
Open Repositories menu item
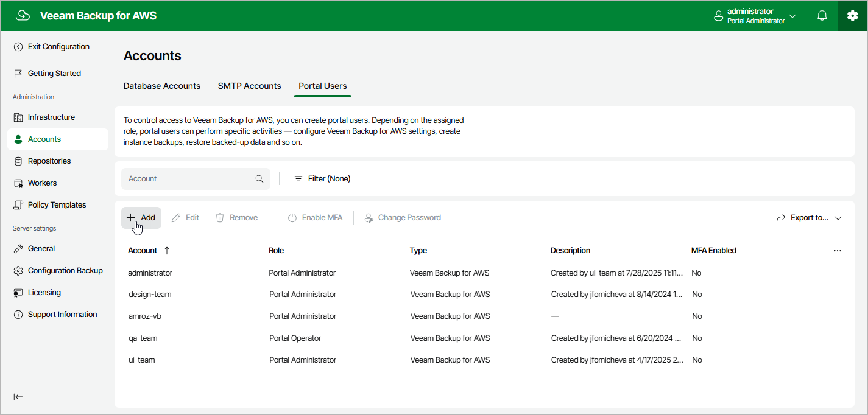(x=49, y=161)
